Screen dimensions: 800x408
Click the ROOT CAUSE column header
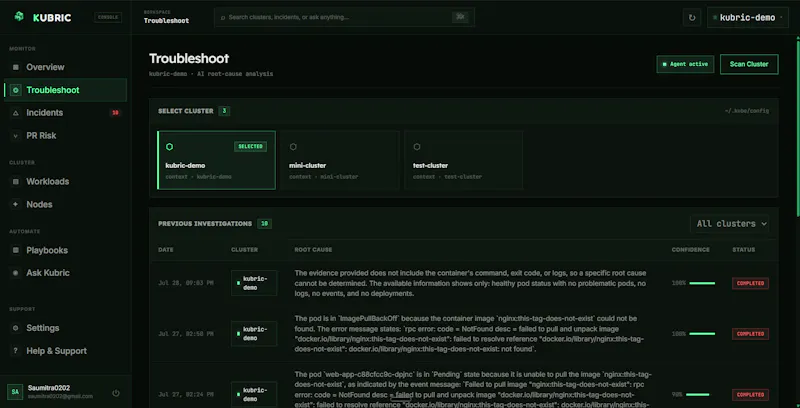point(313,250)
